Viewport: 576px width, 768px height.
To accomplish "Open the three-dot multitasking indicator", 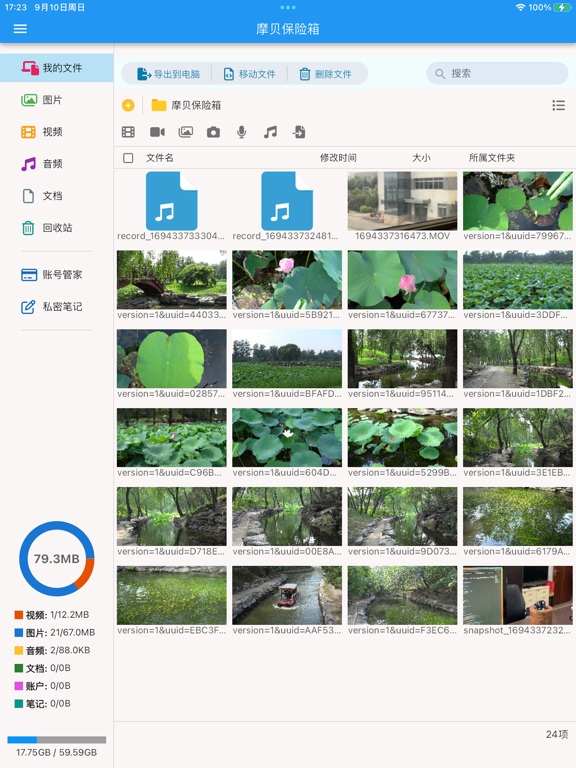I will coord(288,7).
